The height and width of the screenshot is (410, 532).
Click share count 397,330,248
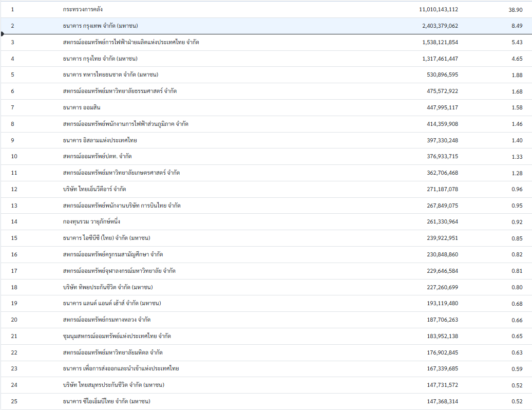pos(443,140)
